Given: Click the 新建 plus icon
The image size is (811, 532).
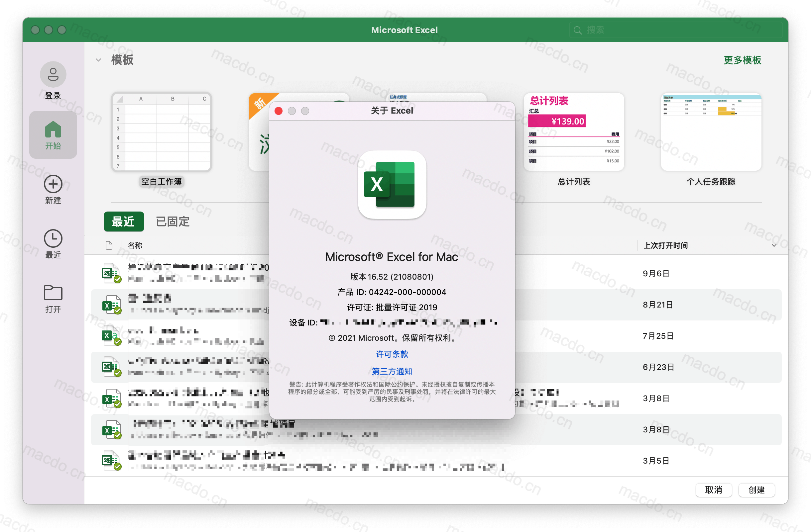Looking at the screenshot, I should coord(53,184).
